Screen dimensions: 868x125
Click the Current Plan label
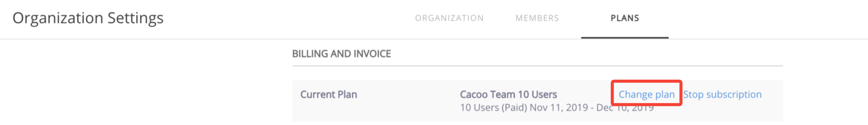328,94
